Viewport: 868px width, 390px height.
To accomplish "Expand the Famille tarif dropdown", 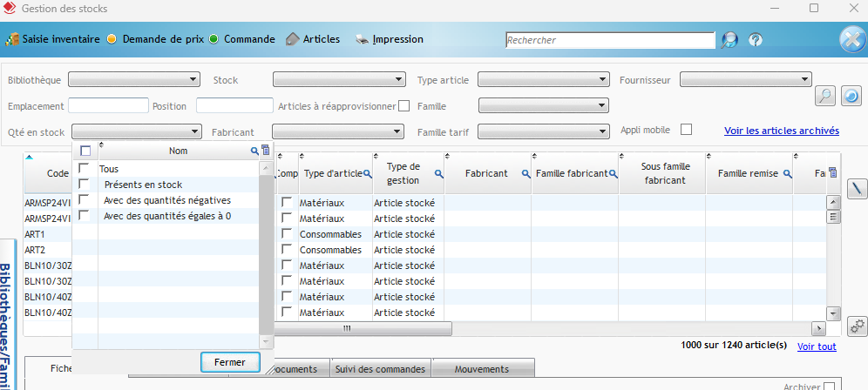I will 543,132.
